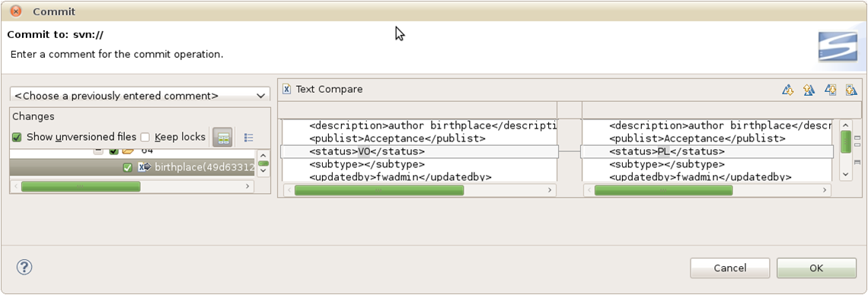Click the flat list presentation icon in Changes
This screenshot has width=868, height=295.
(248, 138)
